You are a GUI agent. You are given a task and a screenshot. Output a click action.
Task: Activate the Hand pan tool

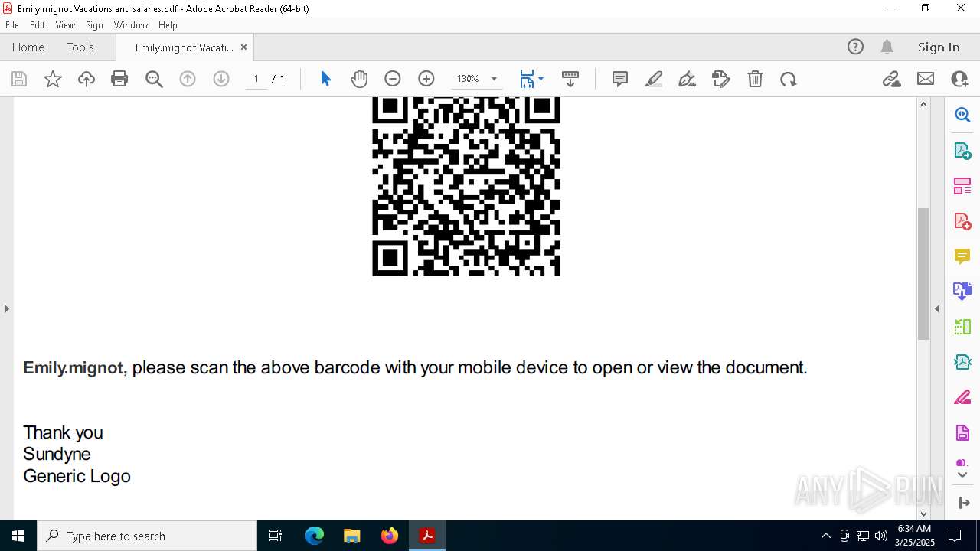(x=359, y=79)
